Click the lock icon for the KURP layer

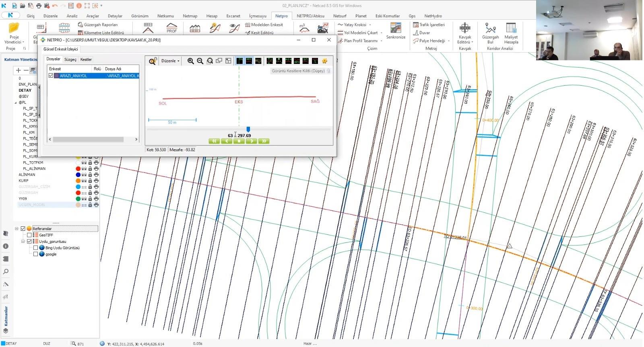pos(90,181)
